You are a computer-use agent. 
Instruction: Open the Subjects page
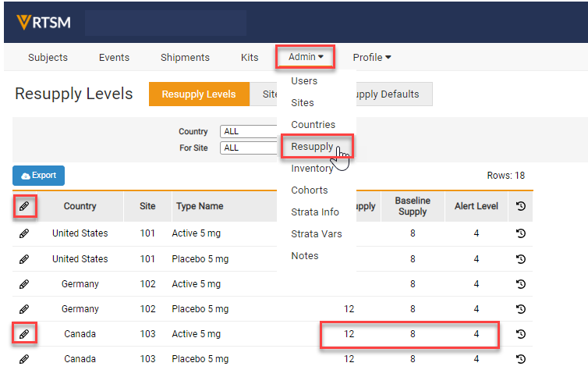48,57
